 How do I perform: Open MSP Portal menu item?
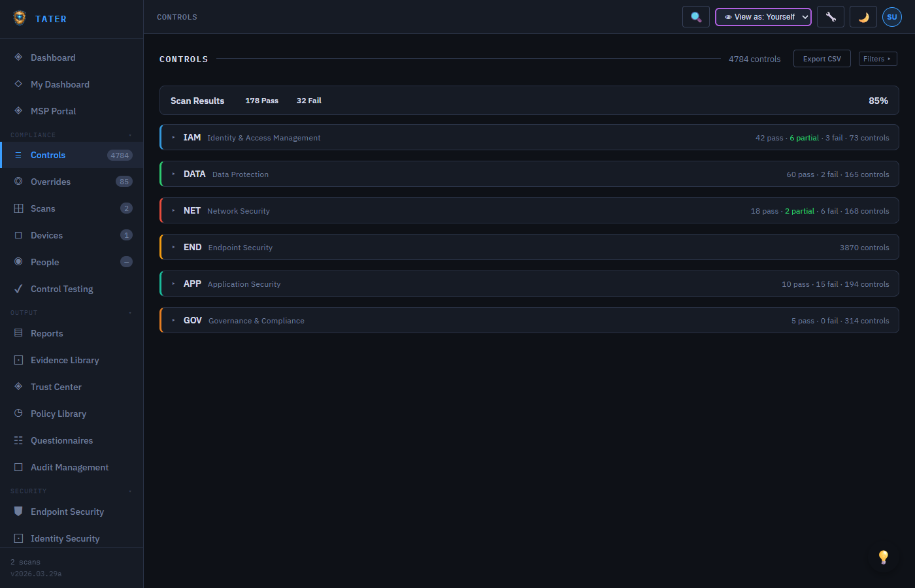(72, 111)
